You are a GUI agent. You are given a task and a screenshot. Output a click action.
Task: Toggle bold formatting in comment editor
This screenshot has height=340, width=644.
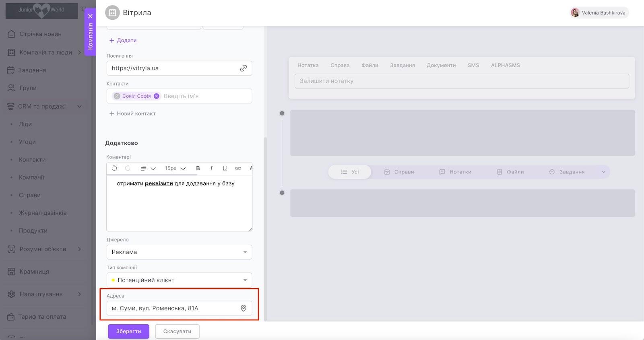(198, 168)
